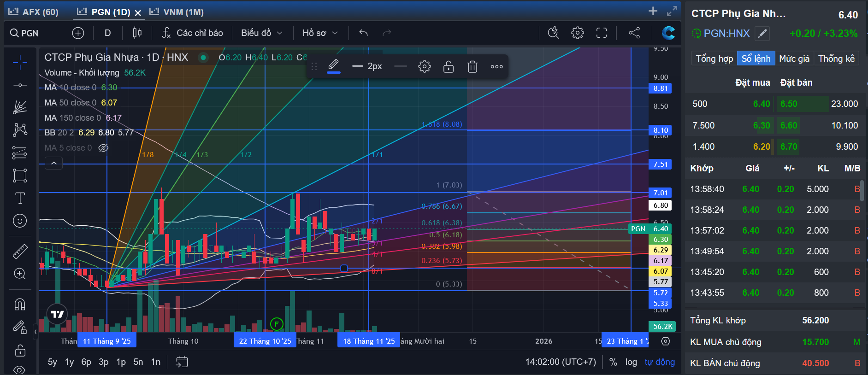The width and height of the screenshot is (868, 375).
Task: Click the 14:02:00 (UTC+7) timezone button
Action: (561, 362)
